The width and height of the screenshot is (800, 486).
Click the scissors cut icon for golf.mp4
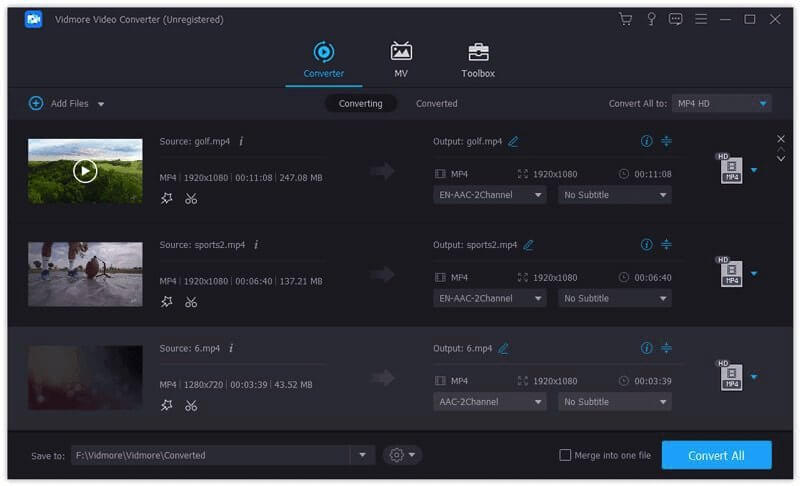191,198
